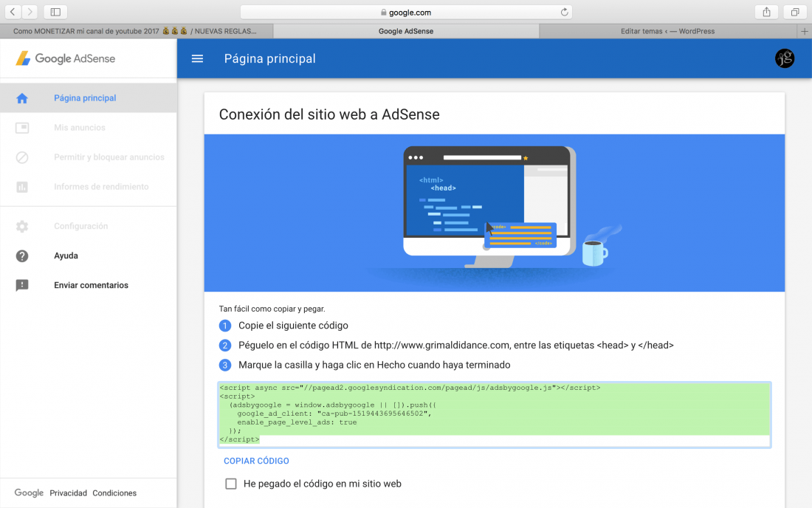Click the bar chart Informes icon

pos(21,187)
